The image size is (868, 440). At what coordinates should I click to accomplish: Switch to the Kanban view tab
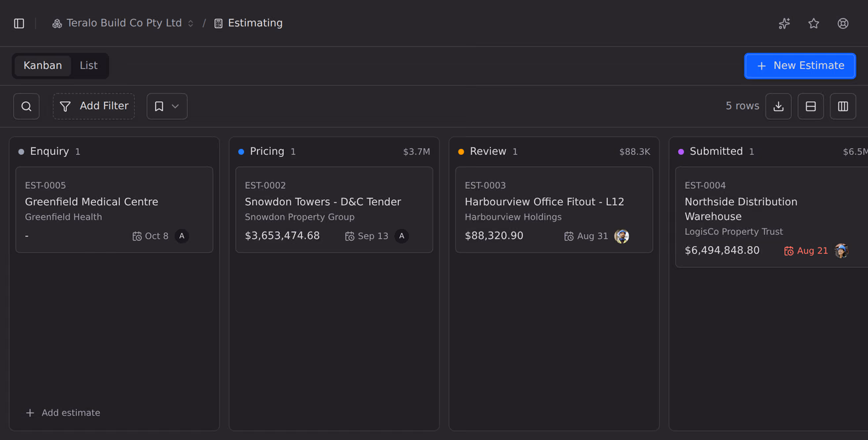[x=43, y=66]
